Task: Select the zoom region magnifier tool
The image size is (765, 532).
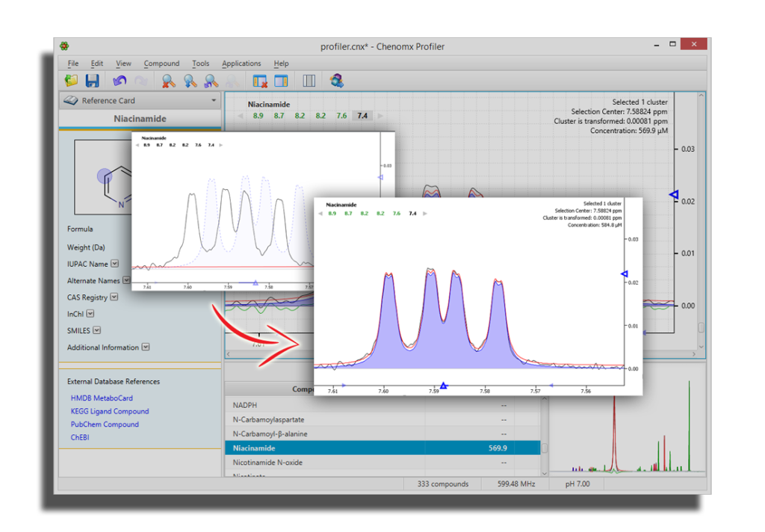Action: point(208,81)
